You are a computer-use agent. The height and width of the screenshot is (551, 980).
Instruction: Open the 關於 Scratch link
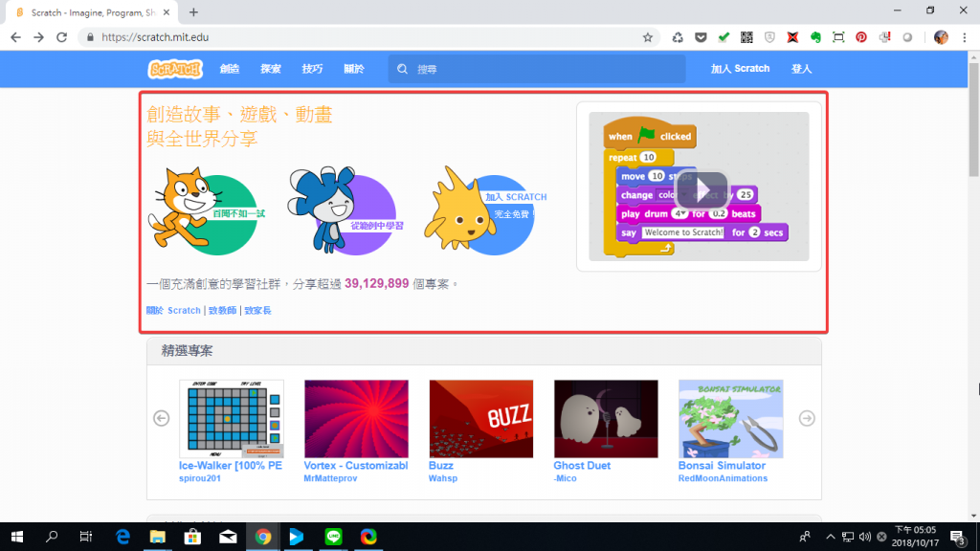(173, 311)
